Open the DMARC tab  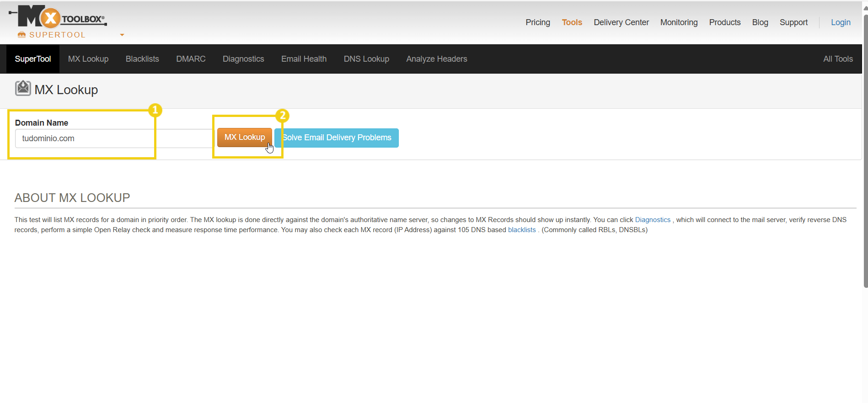click(191, 59)
